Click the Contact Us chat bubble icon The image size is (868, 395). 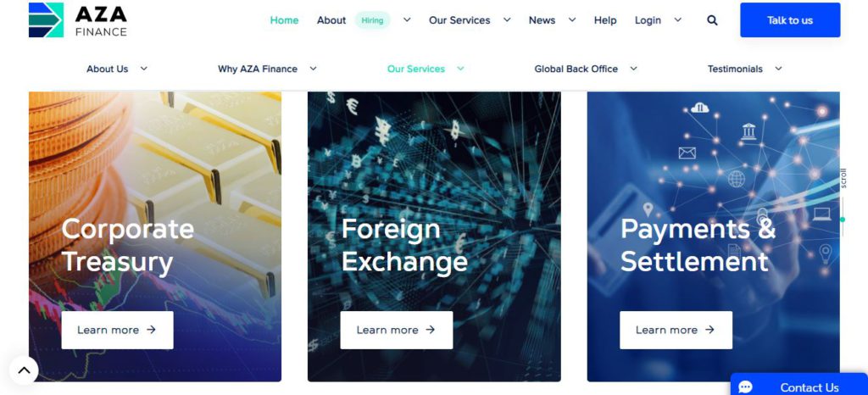point(746,387)
